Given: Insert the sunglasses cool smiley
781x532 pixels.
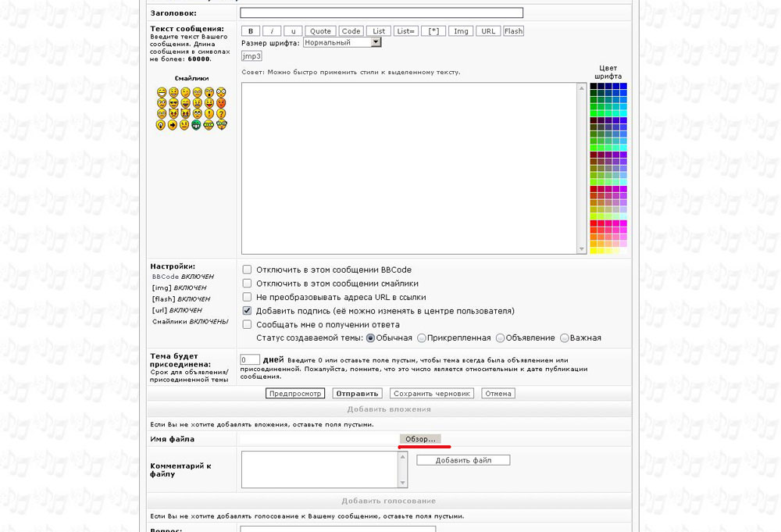Looking at the screenshot, I should click(x=173, y=103).
